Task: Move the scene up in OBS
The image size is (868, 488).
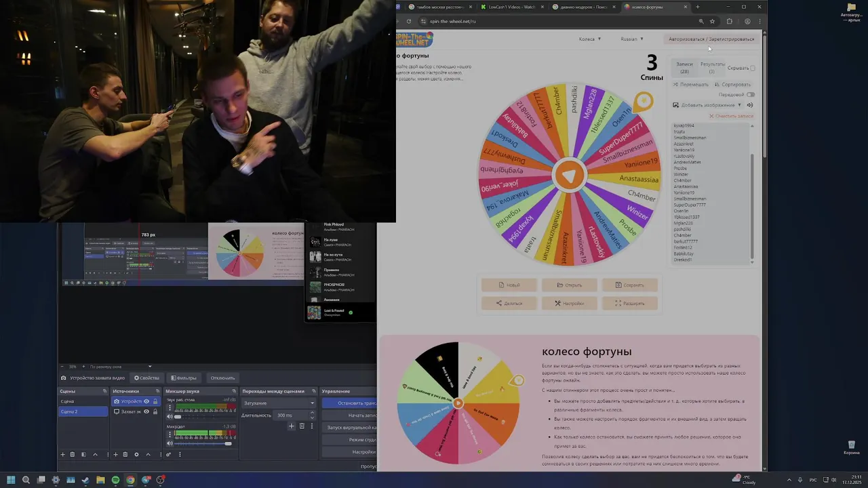Action: [x=95, y=455]
